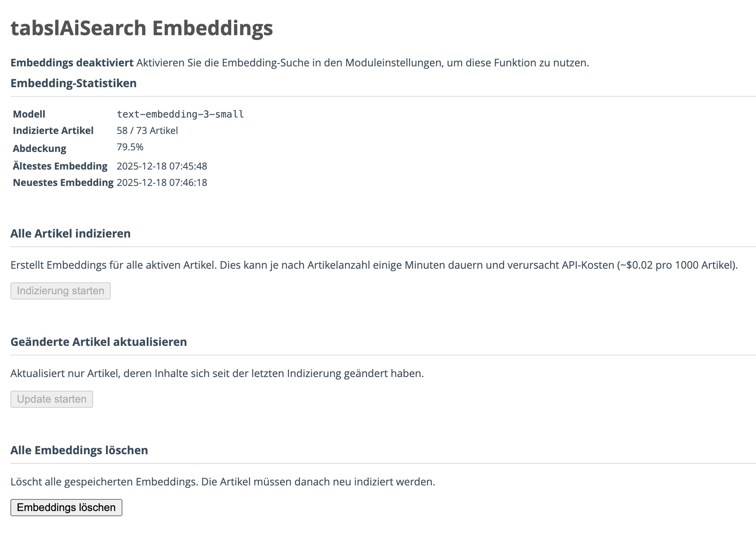Click the Neuestes Embedding timestamp 07:46:18
756x539 pixels.
[x=162, y=183]
